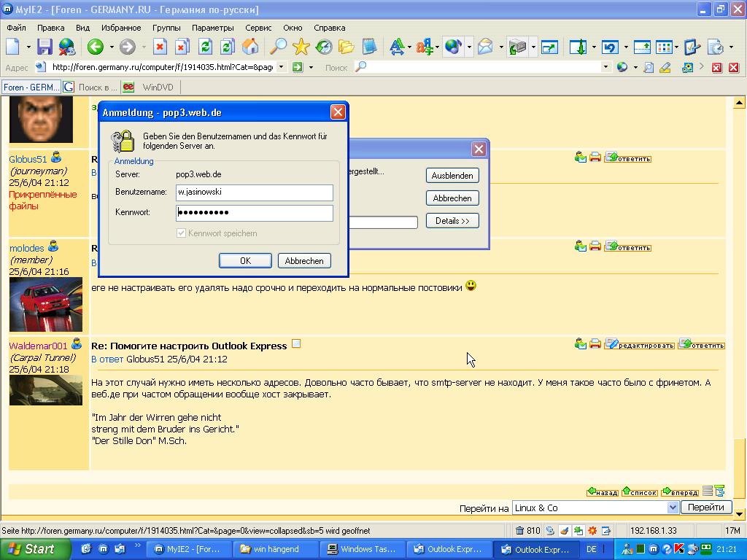
Task: Click the red Kaspersky tray icon
Action: pyautogui.click(x=679, y=549)
